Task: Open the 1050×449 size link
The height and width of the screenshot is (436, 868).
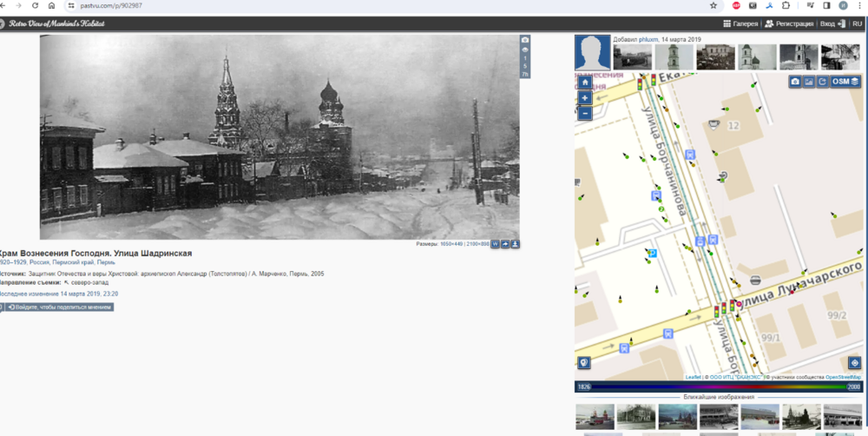Action: point(451,244)
